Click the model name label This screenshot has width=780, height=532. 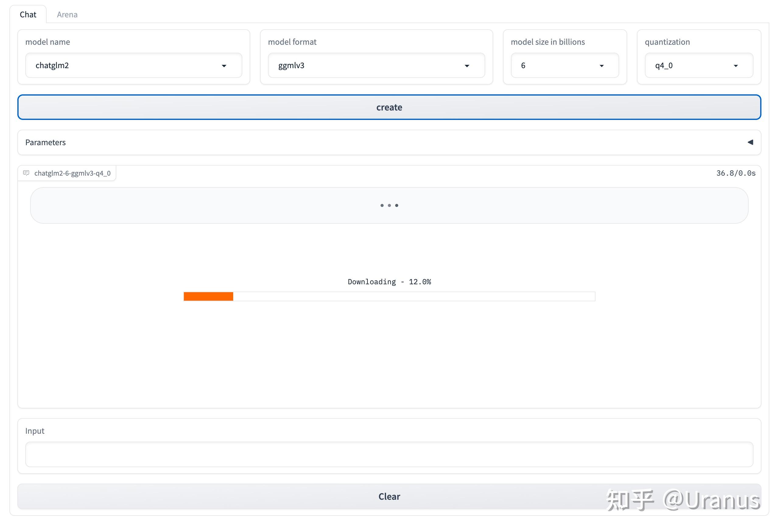pyautogui.click(x=48, y=42)
